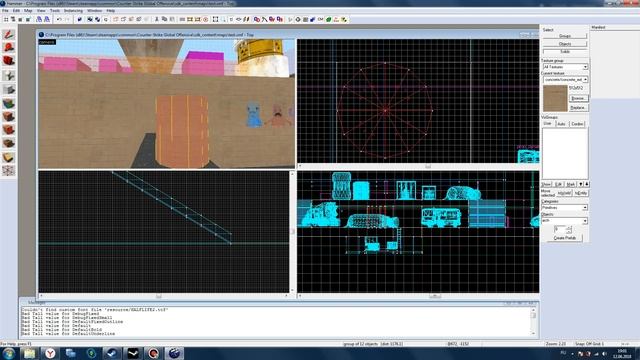640x360 pixels.
Task: Click the green Run Map toolbar icon
Action: [x=329, y=19]
